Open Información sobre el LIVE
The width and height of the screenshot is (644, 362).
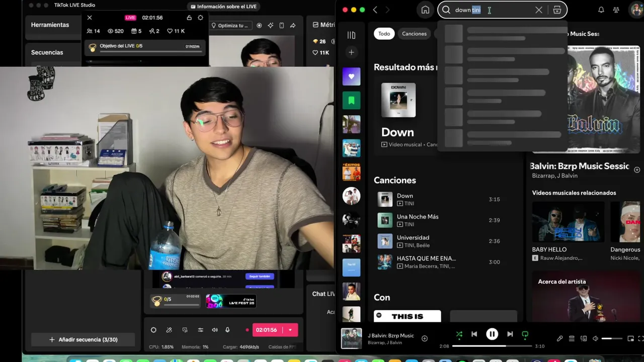click(x=224, y=7)
